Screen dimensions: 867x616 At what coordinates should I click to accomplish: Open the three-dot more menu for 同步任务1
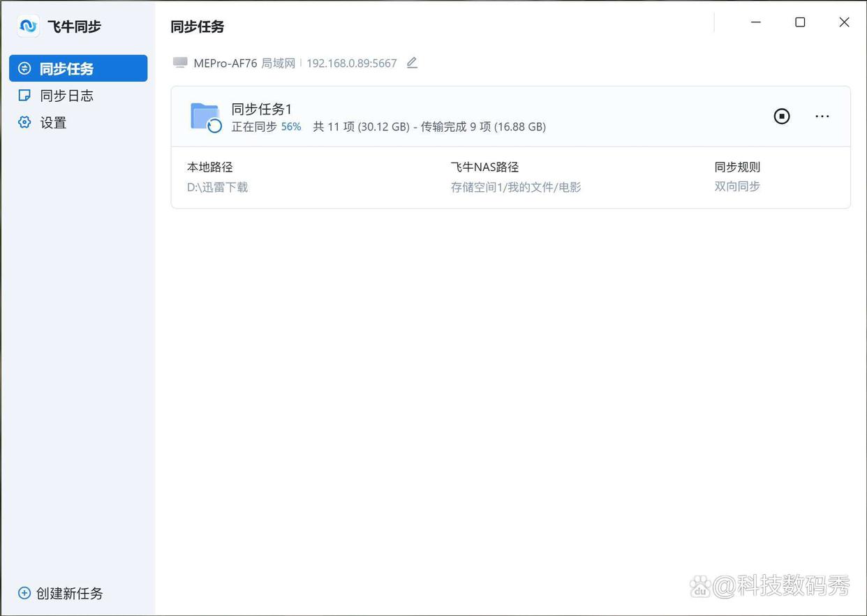tap(822, 117)
